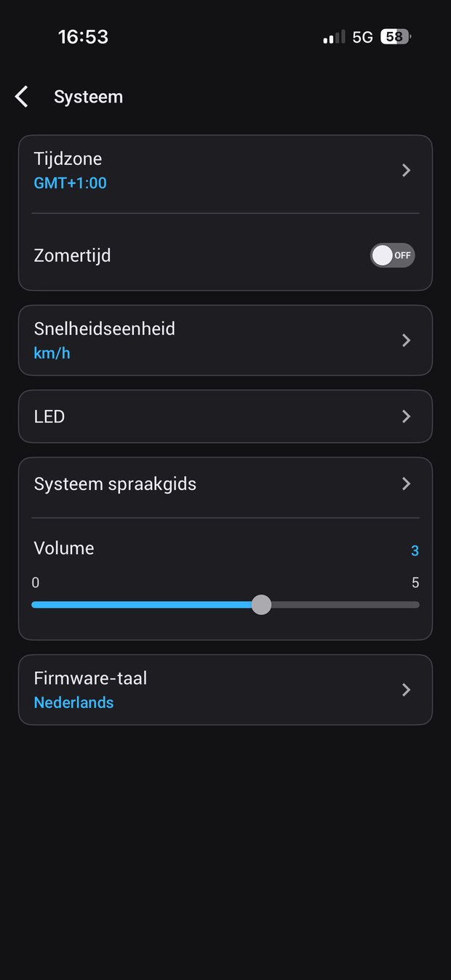The image size is (451, 980).
Task: Open the LED menu item
Action: (49, 417)
